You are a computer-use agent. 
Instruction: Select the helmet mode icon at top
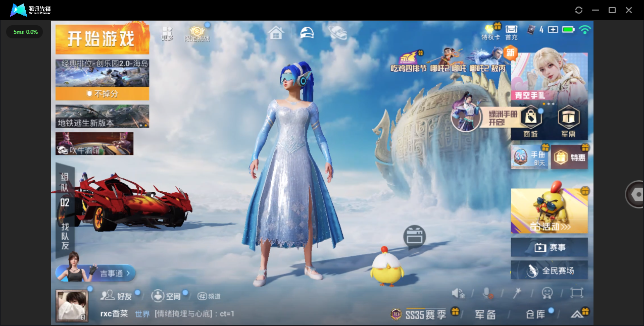point(307,33)
